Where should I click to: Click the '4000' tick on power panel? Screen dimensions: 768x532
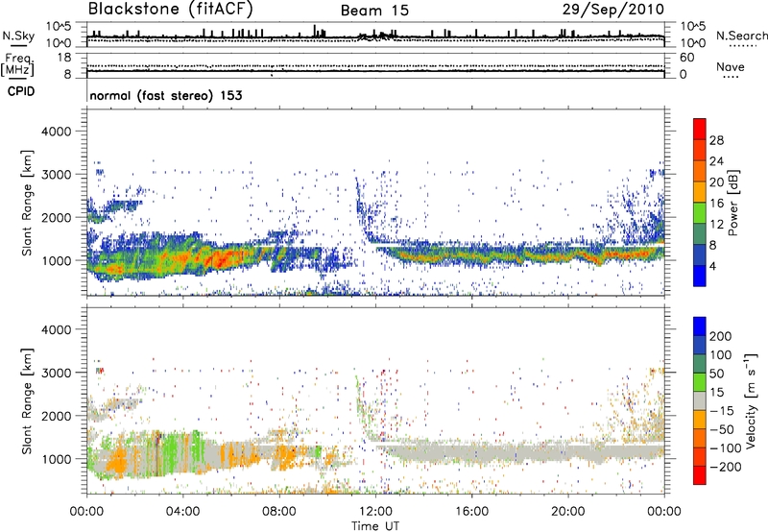56,132
